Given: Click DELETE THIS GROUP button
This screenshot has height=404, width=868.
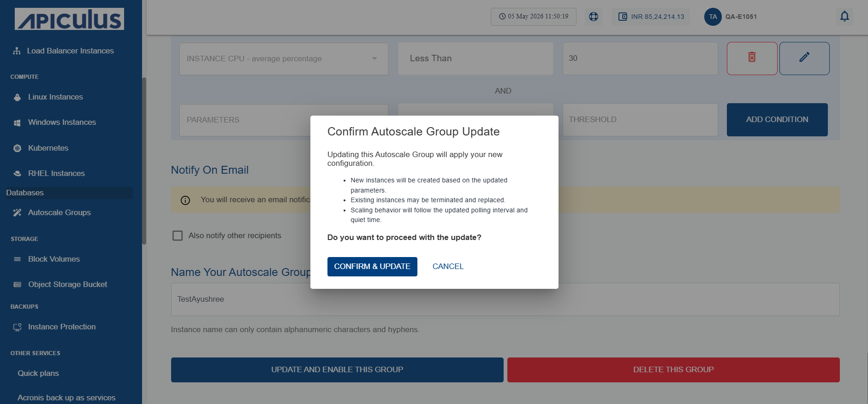Looking at the screenshot, I should tap(673, 370).
